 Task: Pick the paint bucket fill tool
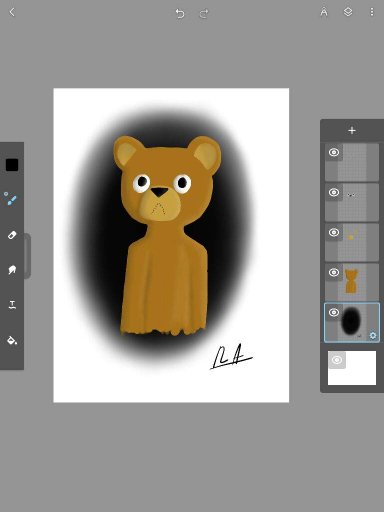[12, 340]
